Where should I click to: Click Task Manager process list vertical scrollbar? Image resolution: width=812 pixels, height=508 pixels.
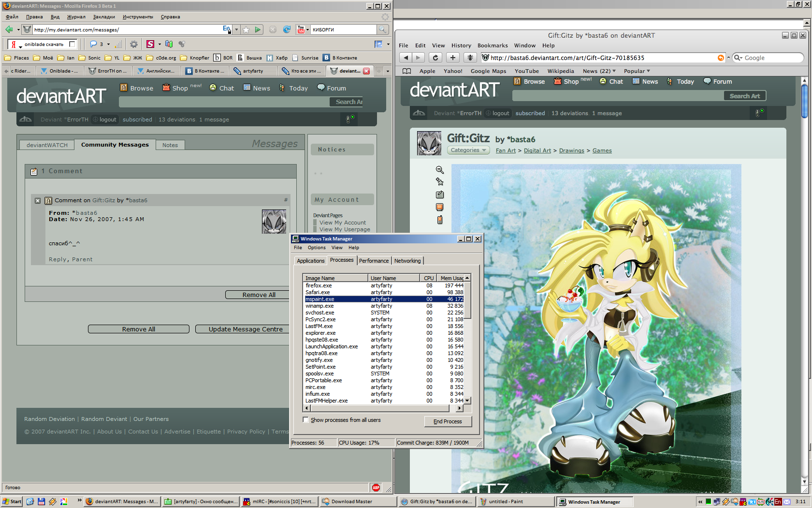pyautogui.click(x=467, y=340)
